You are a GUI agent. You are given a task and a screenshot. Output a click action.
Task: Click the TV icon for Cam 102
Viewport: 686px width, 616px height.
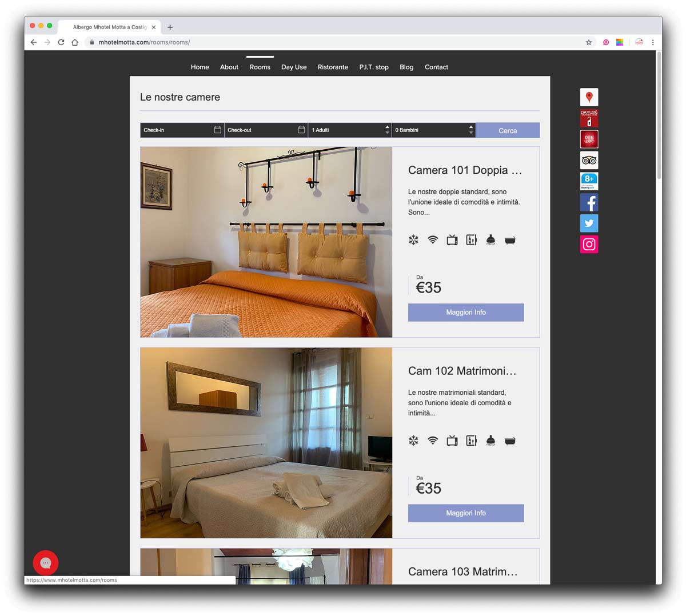(x=452, y=441)
